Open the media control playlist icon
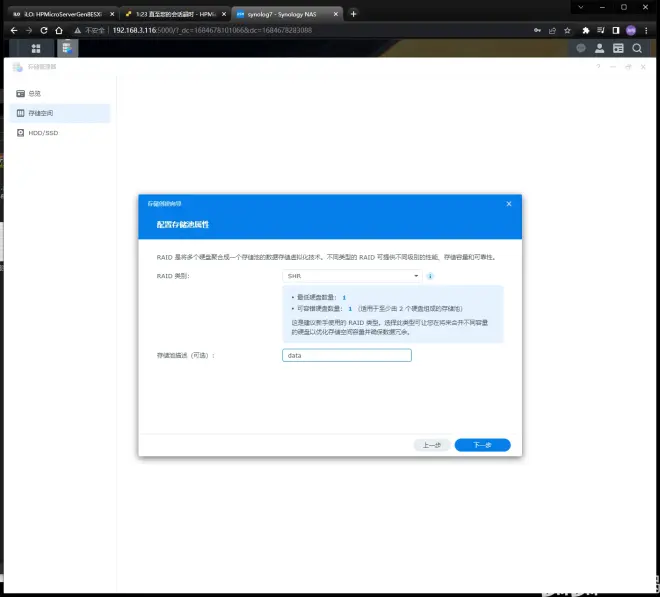This screenshot has width=660, height=597. tap(601, 30)
